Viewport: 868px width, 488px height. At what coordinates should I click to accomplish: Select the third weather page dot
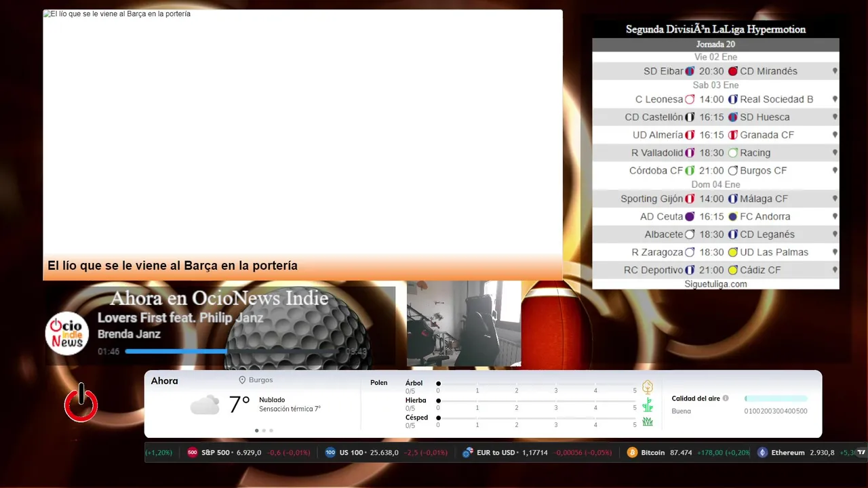[271, 430]
